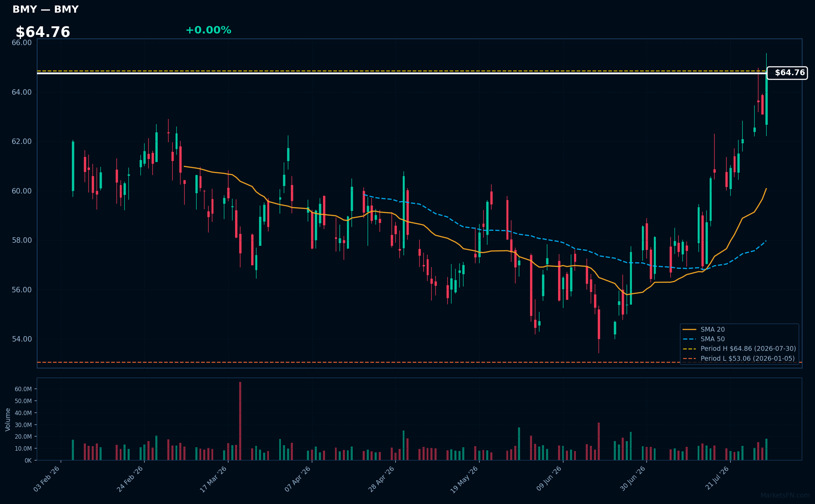Select Period L $53.06 legend entry
Viewport: 815px width, 504px height.
click(x=738, y=358)
